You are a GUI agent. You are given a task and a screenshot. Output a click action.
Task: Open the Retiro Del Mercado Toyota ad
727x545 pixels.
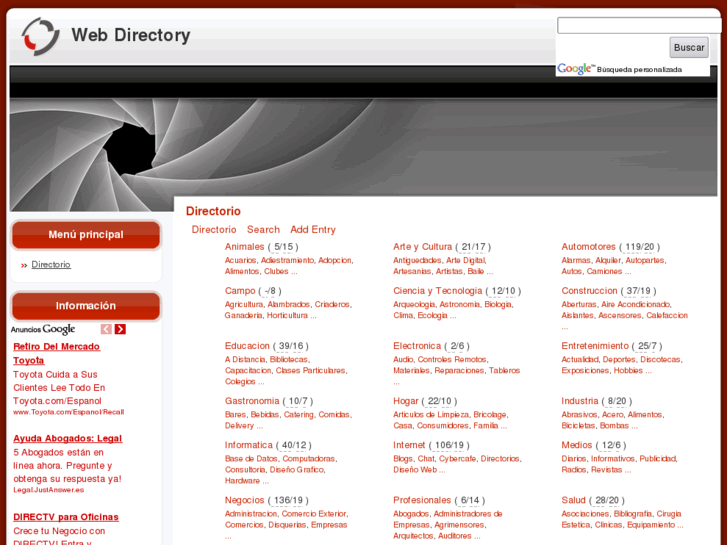(57, 353)
